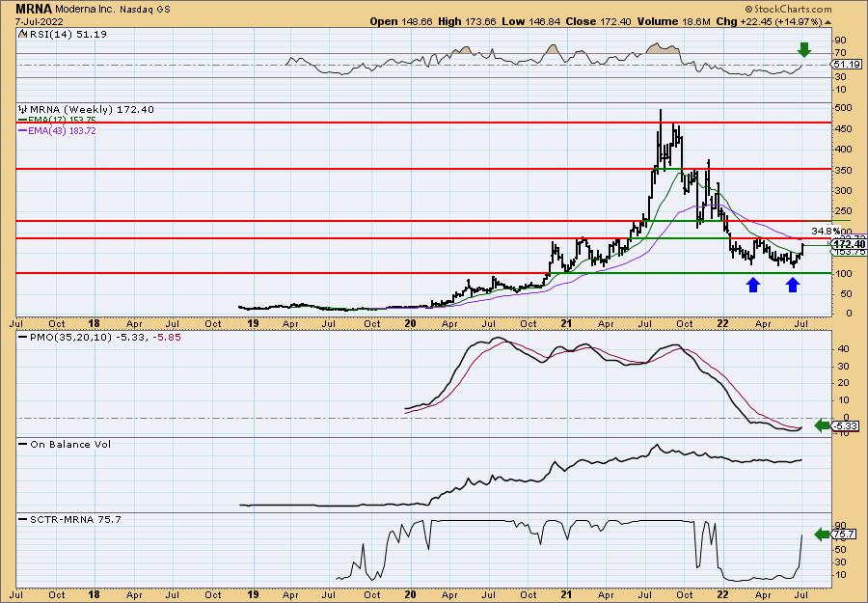Click the PMO(35,20,10) -5.33, -5.85 label
868x603 pixels.
point(105,337)
